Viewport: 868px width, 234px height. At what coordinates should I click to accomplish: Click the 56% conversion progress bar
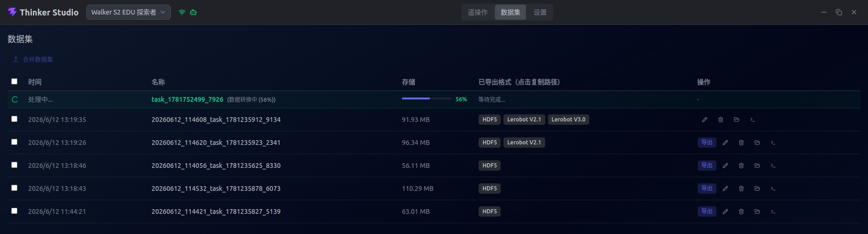(426, 98)
